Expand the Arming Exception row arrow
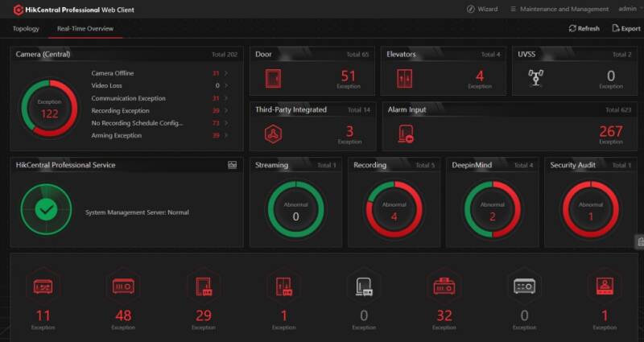Viewport: 644px width, 342px height. click(226, 136)
